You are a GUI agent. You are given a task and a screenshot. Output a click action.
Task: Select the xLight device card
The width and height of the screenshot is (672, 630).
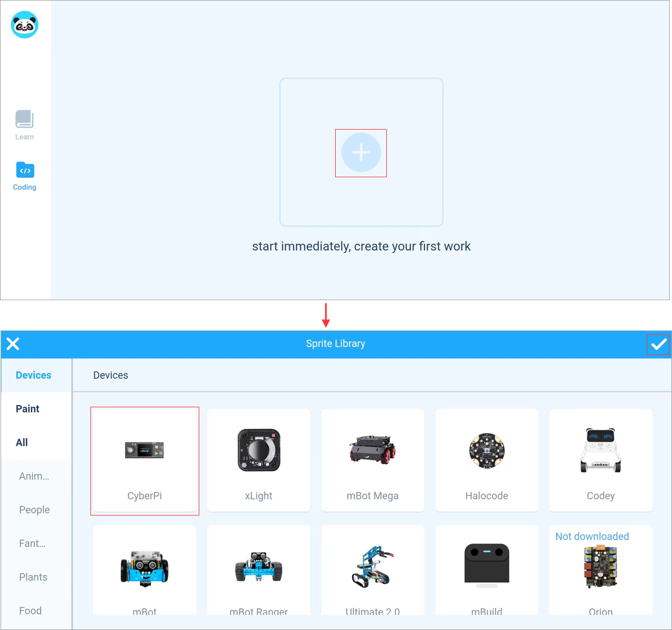click(258, 461)
